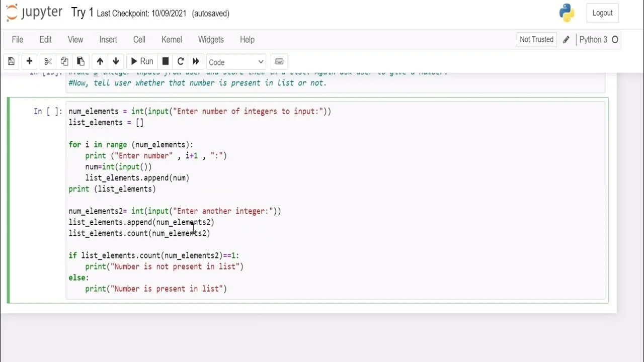644x362 pixels.
Task: Save and checkpoint the notebook
Action: [11, 61]
